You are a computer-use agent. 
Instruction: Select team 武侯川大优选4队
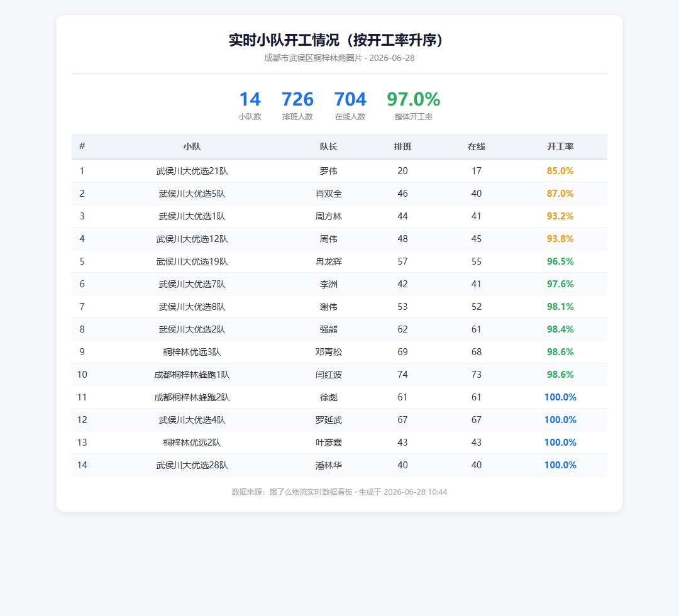pos(192,420)
